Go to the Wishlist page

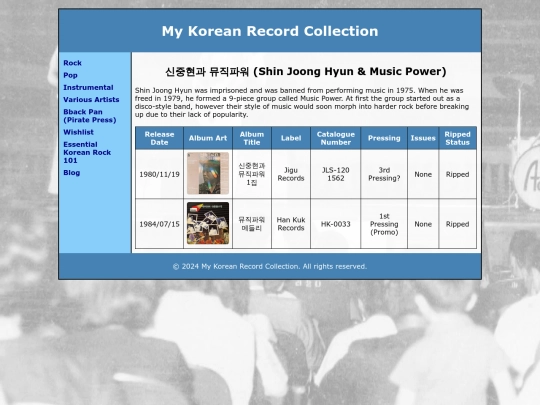pyautogui.click(x=79, y=132)
